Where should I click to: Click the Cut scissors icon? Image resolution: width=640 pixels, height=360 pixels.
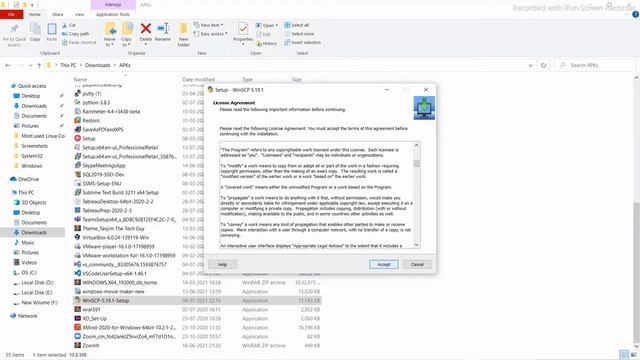tap(64, 25)
